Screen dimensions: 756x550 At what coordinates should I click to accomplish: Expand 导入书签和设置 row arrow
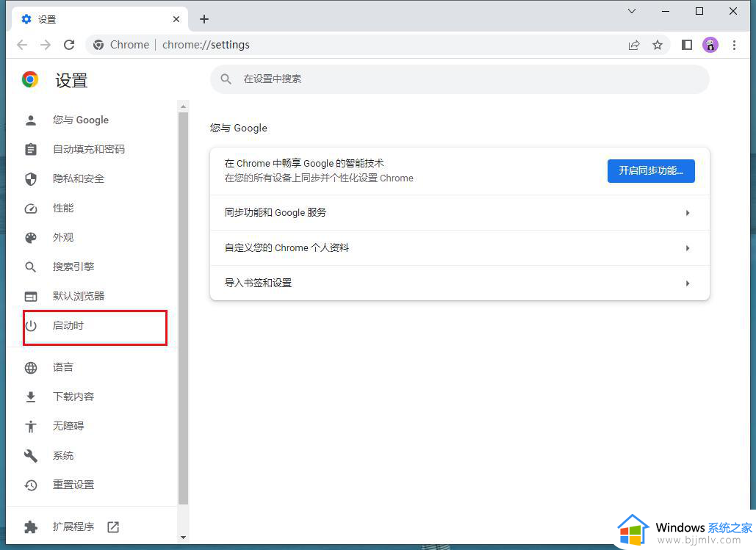point(688,283)
